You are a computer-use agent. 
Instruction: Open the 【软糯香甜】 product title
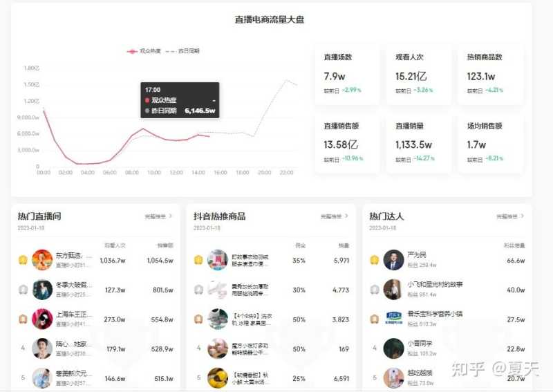[250, 379]
